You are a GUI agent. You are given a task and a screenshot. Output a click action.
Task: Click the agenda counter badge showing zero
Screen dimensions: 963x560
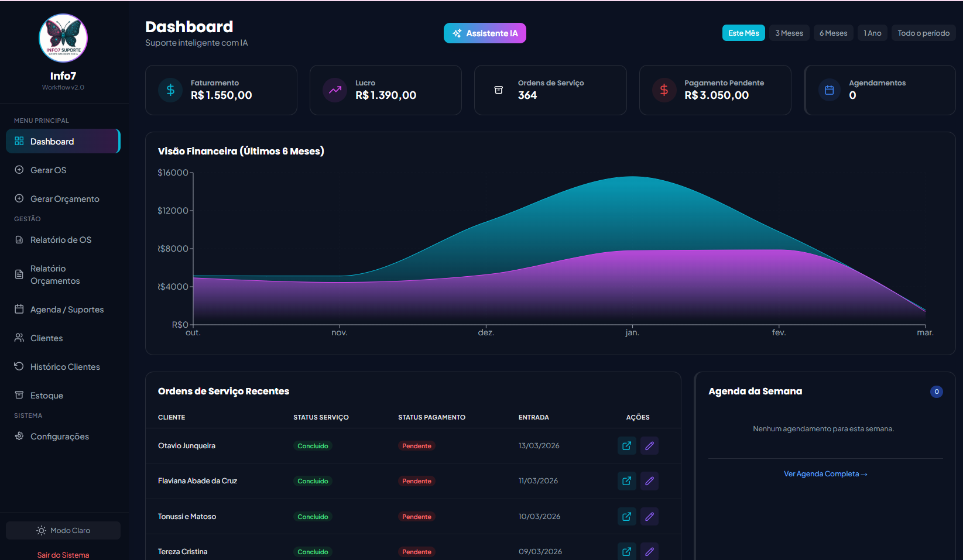pyautogui.click(x=937, y=391)
